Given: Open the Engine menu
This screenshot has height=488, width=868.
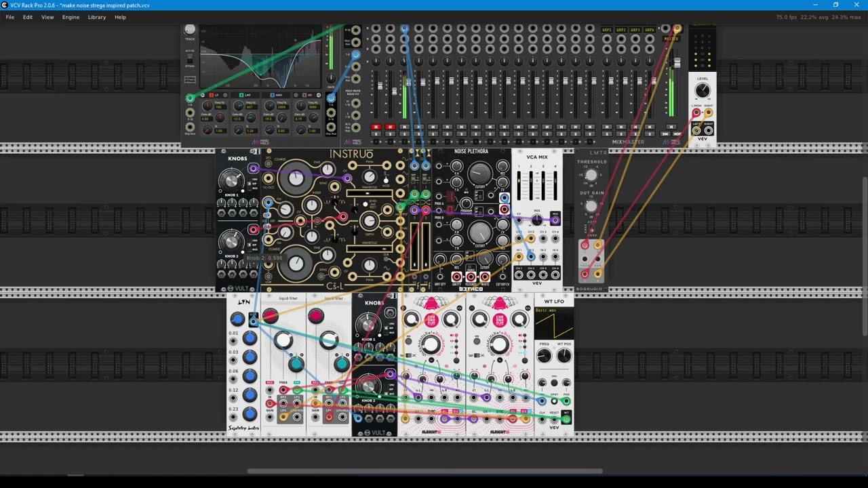Looking at the screenshot, I should pyautogui.click(x=71, y=17).
